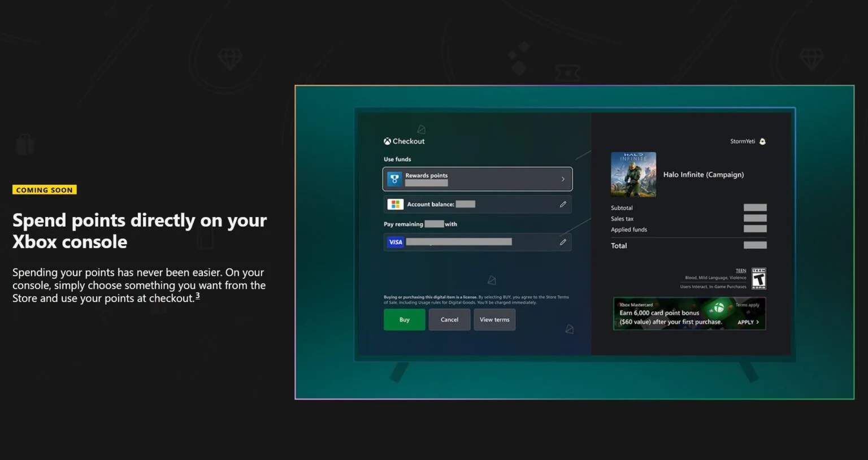
Task: Open the StormYeti profile avatar icon
Action: tap(762, 141)
